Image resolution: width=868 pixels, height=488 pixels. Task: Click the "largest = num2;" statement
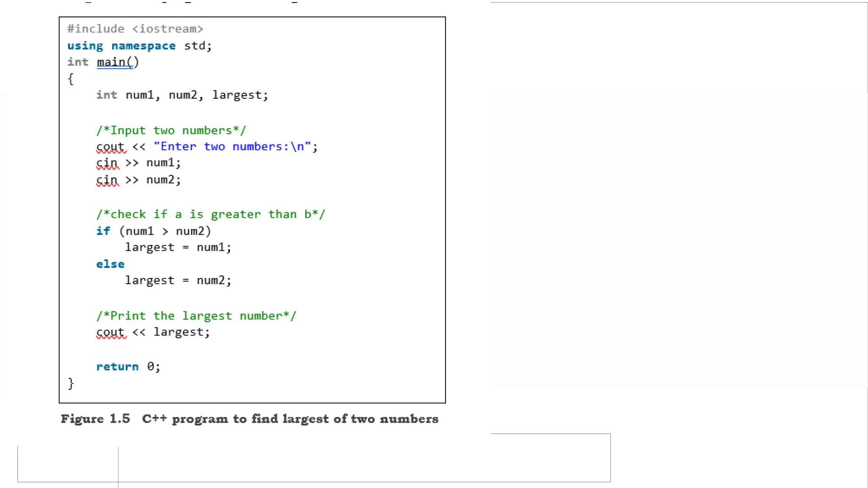coord(178,280)
